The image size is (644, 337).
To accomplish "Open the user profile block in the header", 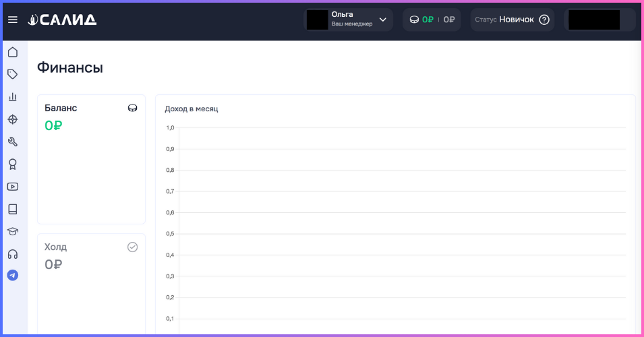I will [599, 20].
